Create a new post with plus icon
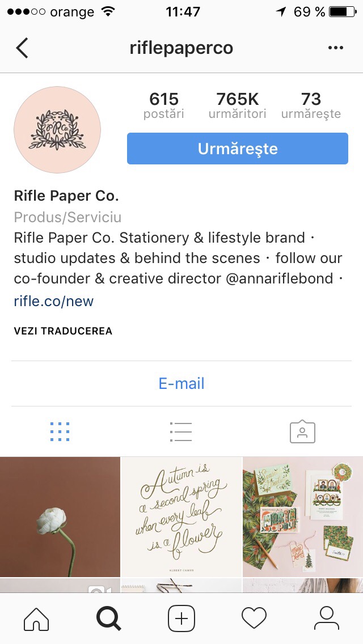 coord(181,618)
